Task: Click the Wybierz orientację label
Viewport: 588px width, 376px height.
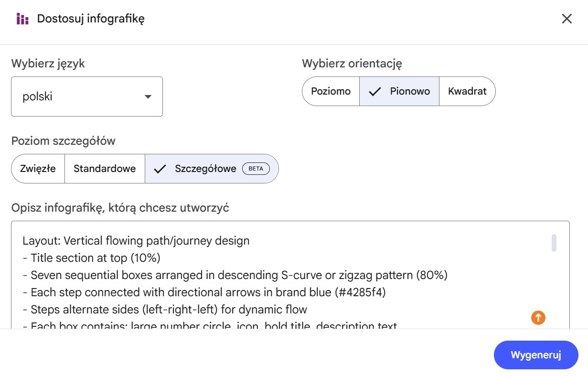Action: coord(352,63)
